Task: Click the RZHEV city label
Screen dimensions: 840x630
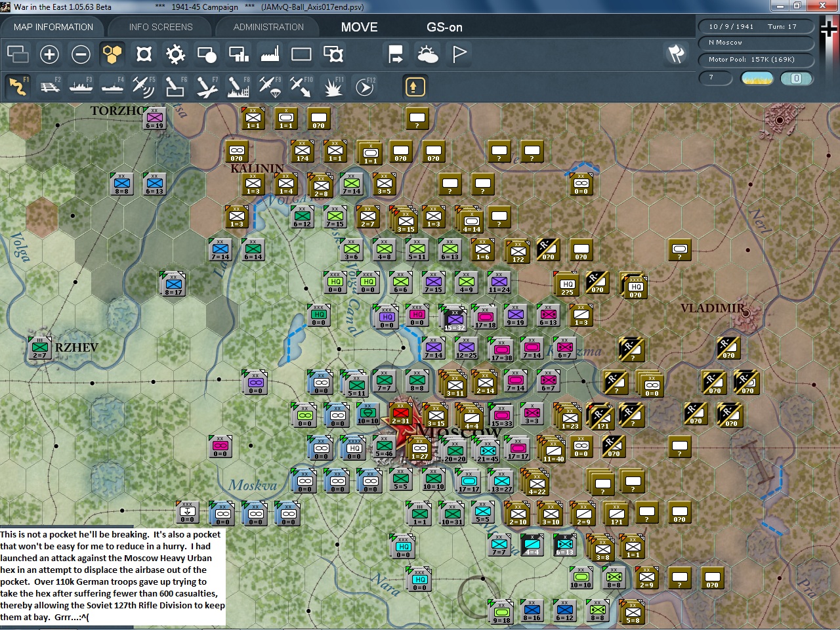Action: coord(77,347)
